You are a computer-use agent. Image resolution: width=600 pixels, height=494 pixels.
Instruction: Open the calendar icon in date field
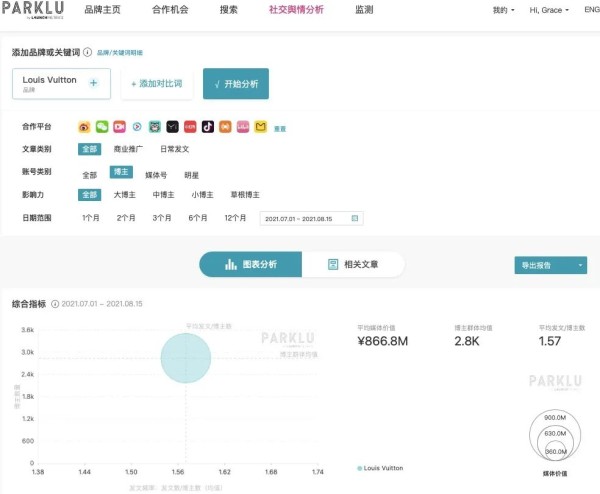[355, 218]
